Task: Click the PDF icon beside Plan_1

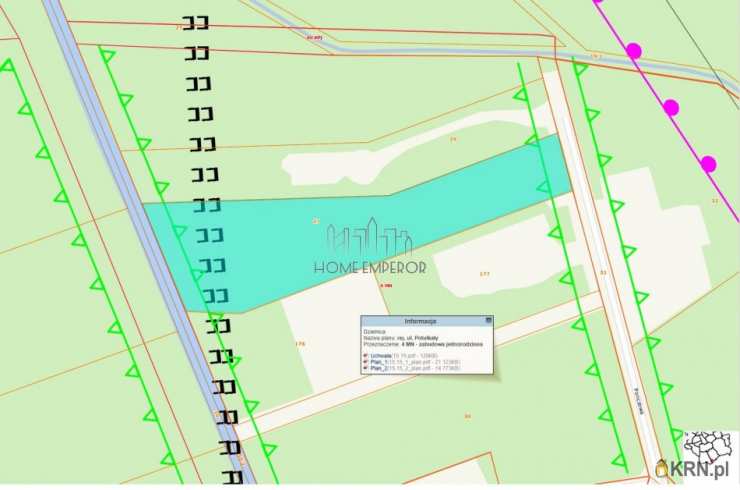Action: (366, 361)
